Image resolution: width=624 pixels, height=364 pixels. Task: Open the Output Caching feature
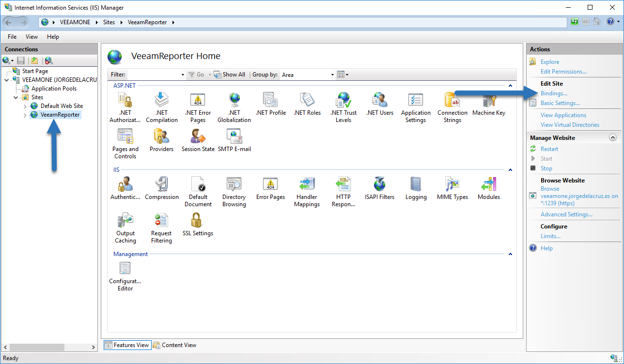125,228
